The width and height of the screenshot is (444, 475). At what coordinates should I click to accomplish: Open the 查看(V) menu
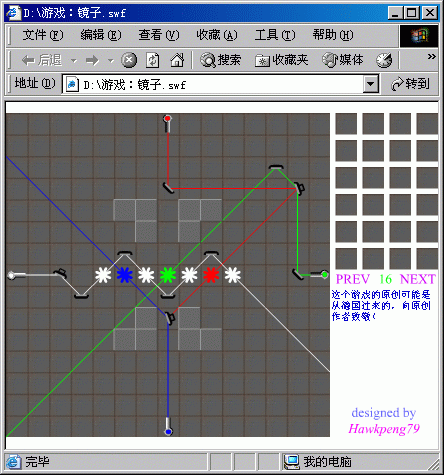(x=159, y=35)
